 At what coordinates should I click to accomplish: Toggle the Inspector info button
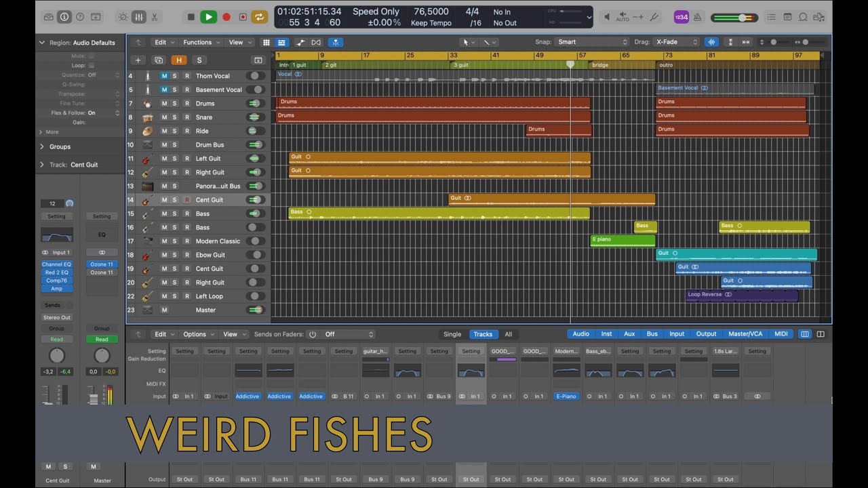point(64,17)
